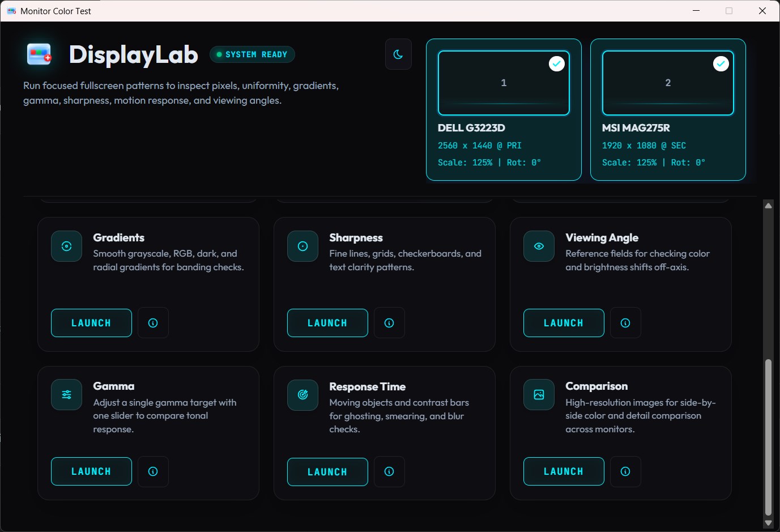The height and width of the screenshot is (532, 780).
Task: Click the Gradients card title
Action: 119,237
